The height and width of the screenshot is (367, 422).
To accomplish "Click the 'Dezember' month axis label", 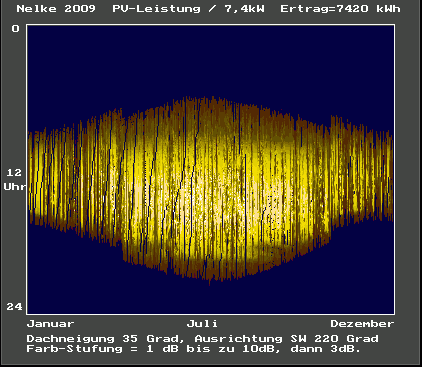I will pos(362,324).
